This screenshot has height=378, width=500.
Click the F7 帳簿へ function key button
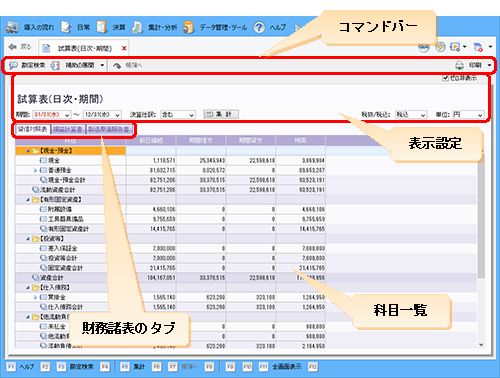[x=183, y=367]
